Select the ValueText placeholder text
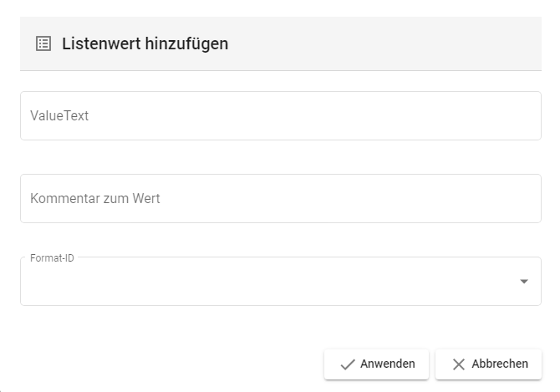 coord(59,116)
